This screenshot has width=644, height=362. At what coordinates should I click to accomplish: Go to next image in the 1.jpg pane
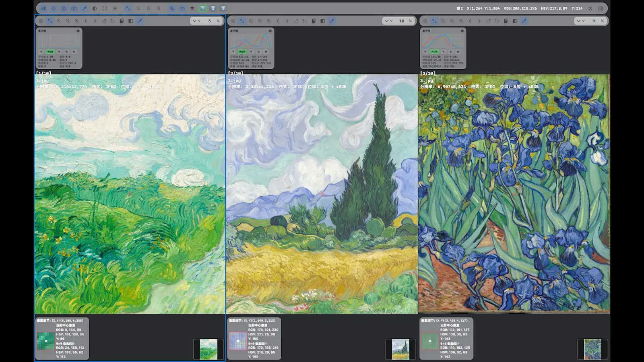click(x=95, y=21)
